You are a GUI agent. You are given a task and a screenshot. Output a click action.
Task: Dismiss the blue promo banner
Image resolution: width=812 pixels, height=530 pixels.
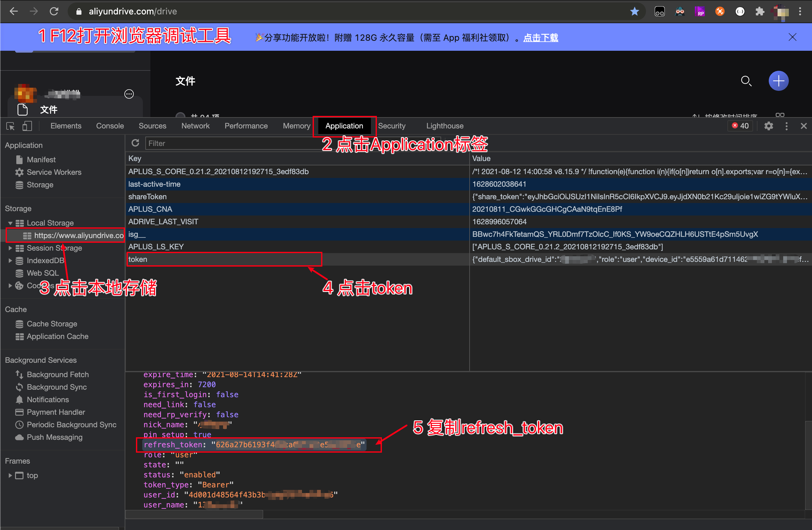point(792,37)
